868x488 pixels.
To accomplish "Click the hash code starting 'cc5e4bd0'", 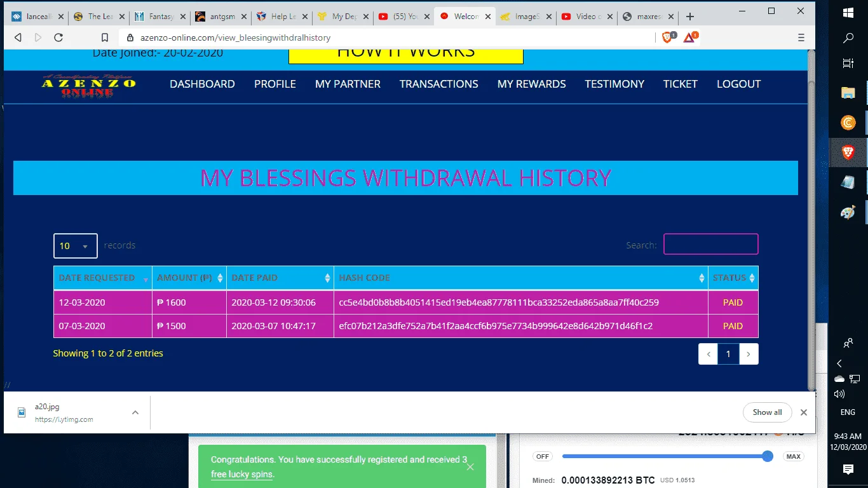I will coord(499,302).
